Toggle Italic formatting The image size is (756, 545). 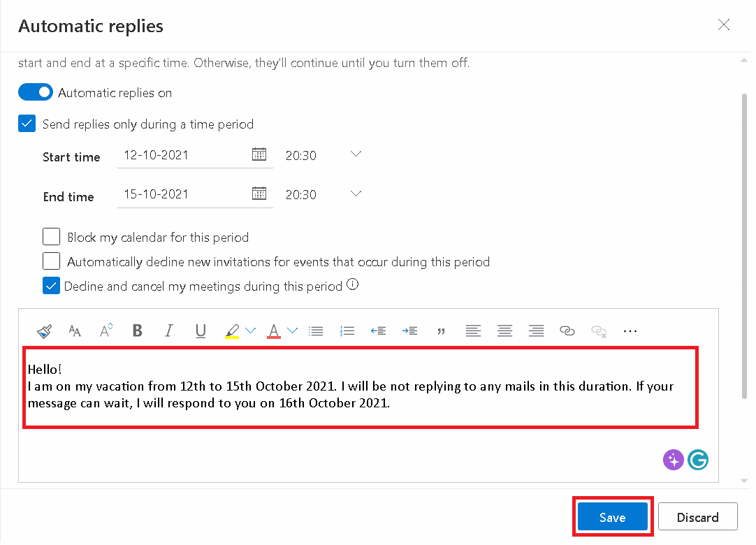tap(169, 333)
